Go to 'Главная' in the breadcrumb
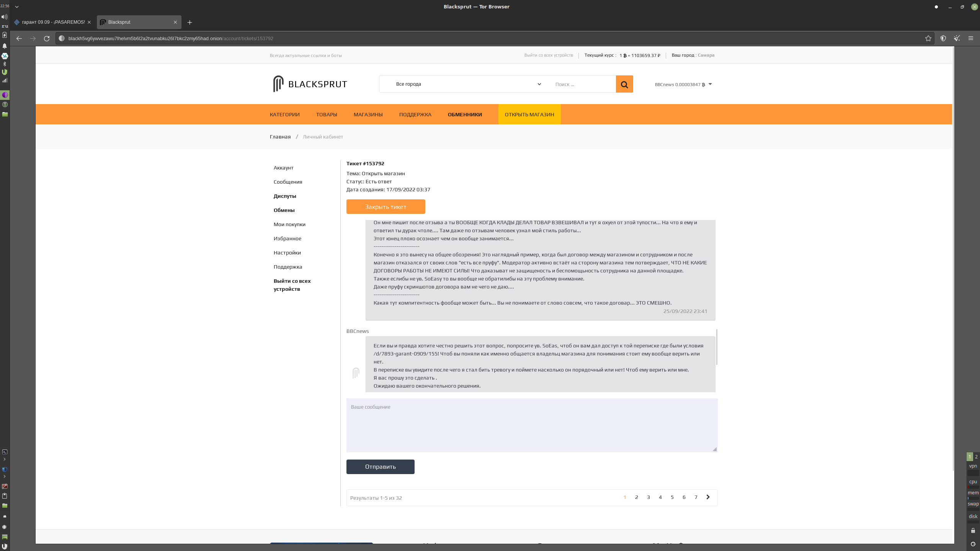This screenshot has height=551, width=980. pos(280,137)
